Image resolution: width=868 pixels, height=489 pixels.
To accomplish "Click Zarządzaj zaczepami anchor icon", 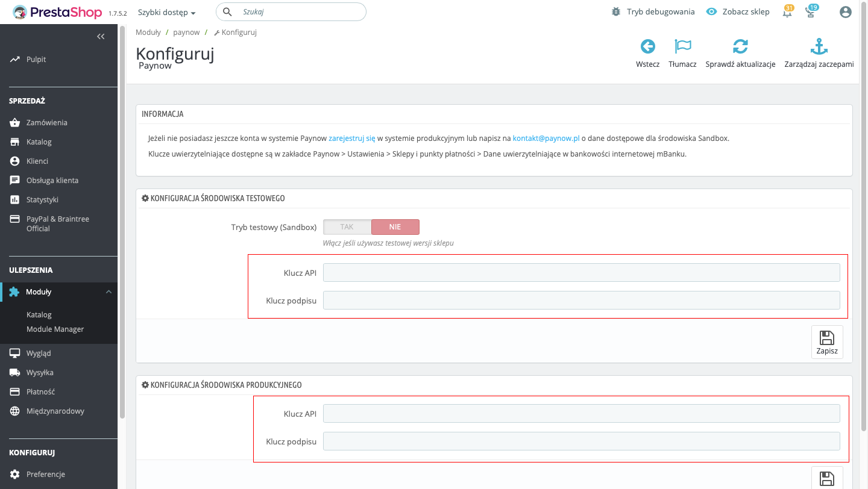I will pyautogui.click(x=819, y=46).
